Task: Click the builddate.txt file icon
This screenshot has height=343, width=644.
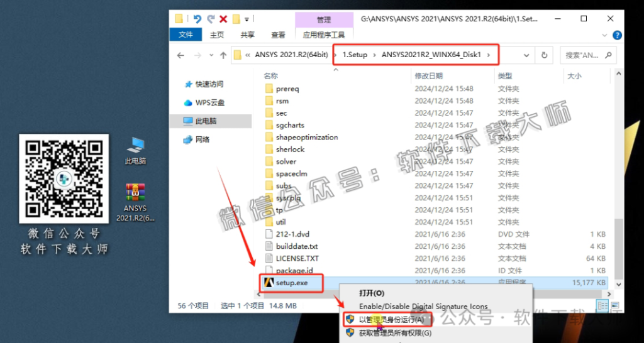Action: 269,246
